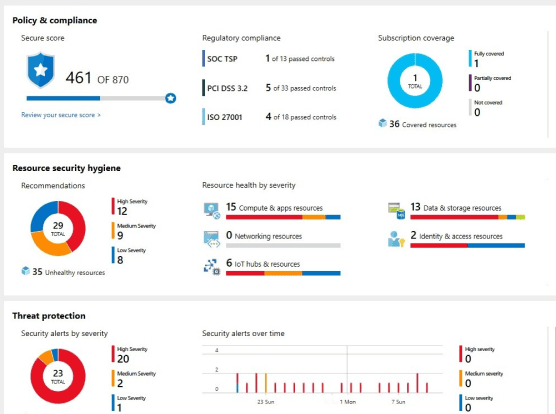Screen dimensions: 556x414
Task: Click the Security alerts donut showing 23 total
Action: point(58,376)
